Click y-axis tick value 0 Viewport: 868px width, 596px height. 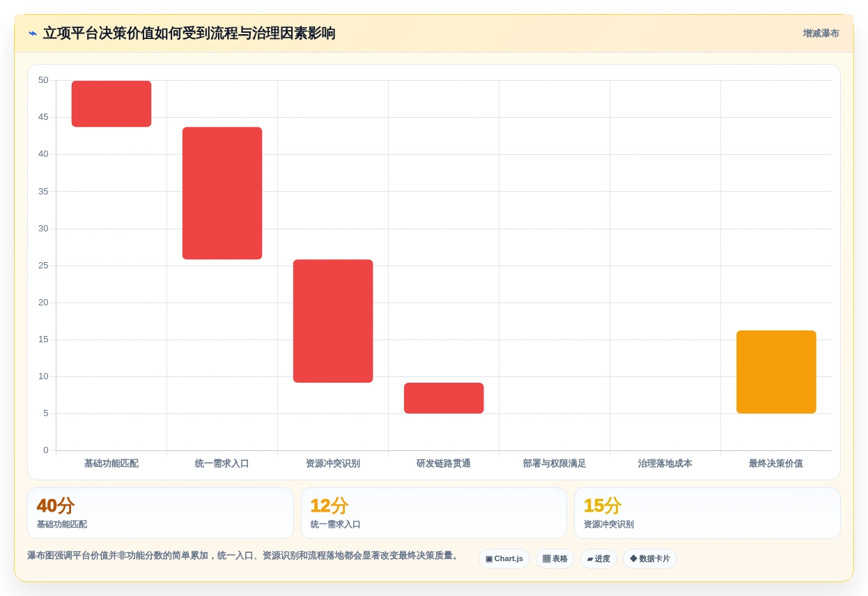coord(46,450)
